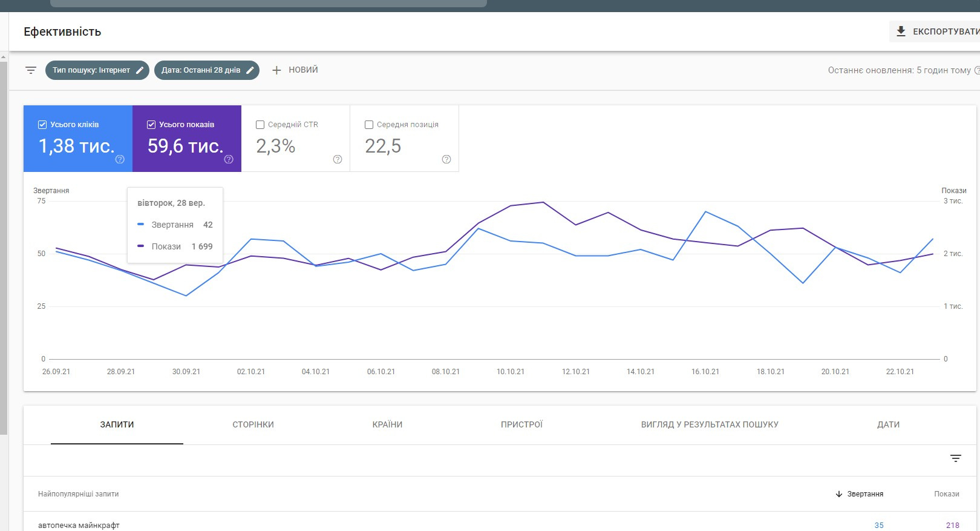Open help icon on total impressions card
This screenshot has height=531, width=980.
[x=229, y=159]
